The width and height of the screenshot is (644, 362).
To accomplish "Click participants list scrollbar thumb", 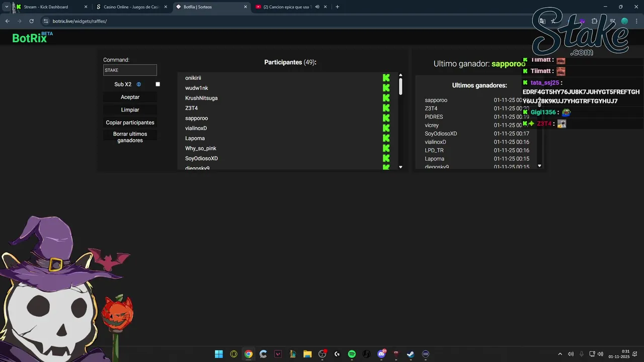I will point(400,86).
